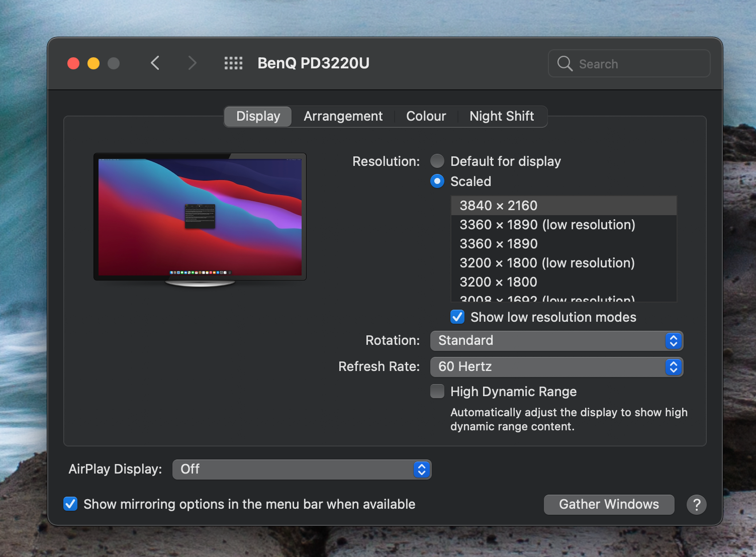
Task: Open help with the question mark button
Action: click(697, 504)
